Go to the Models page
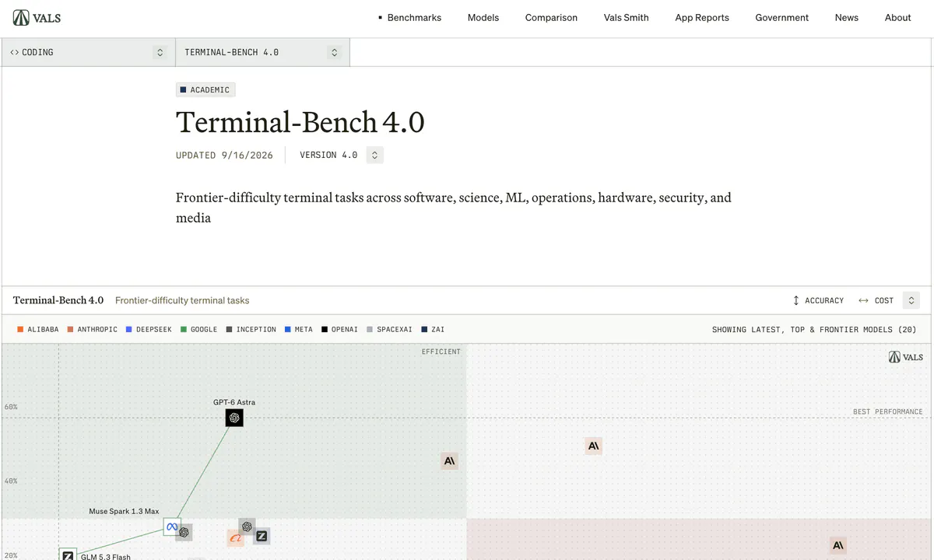The width and height of the screenshot is (934, 560). point(483,17)
